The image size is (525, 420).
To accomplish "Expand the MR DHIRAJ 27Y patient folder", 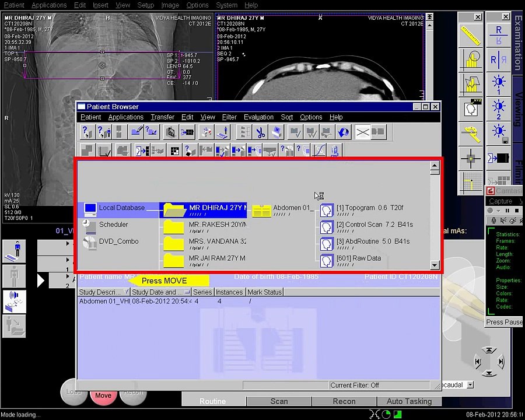I will click(x=175, y=210).
